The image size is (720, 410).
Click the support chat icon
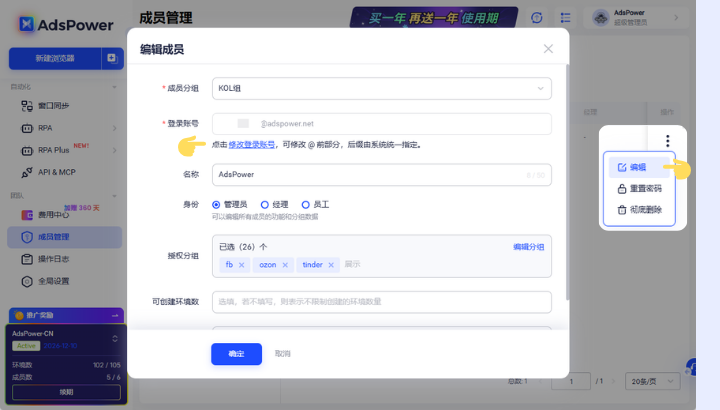coord(691,368)
